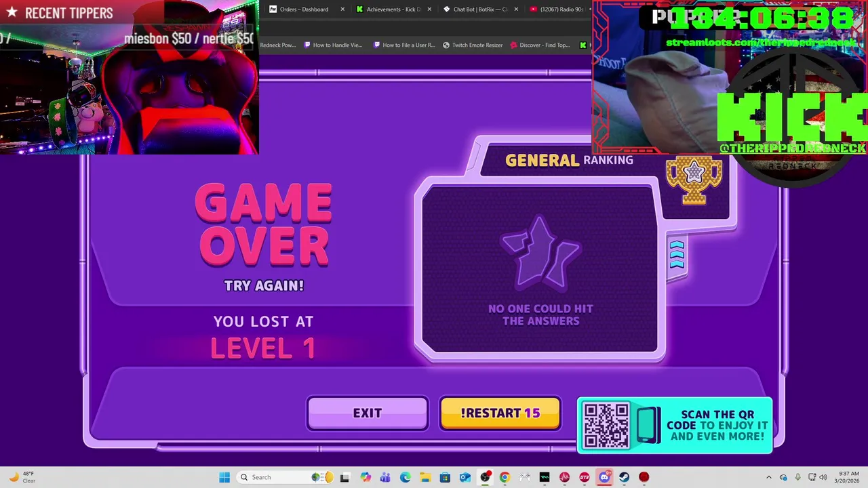Click the microphone tray icon
The height and width of the screenshot is (488, 868).
tap(797, 477)
